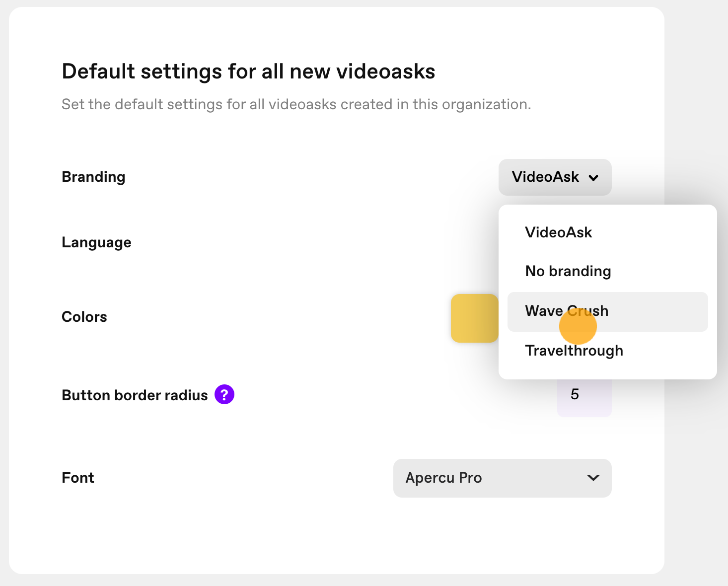Click the yellow color swatch
This screenshot has width=728, height=586.
point(475,318)
